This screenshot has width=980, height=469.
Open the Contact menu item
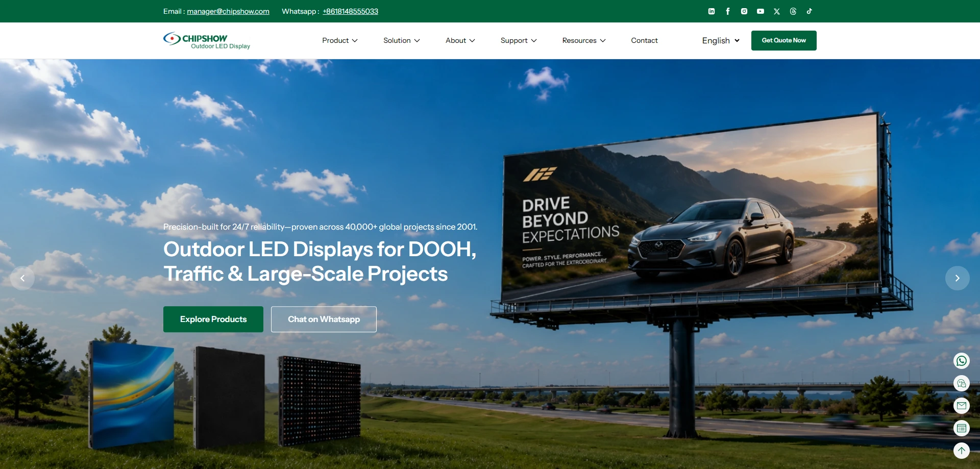coord(644,40)
